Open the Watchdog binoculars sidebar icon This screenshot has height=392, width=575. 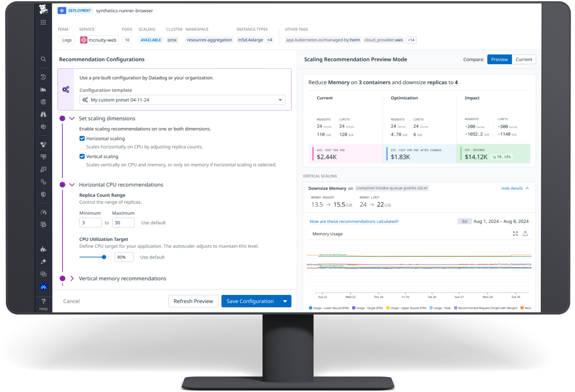(43, 114)
